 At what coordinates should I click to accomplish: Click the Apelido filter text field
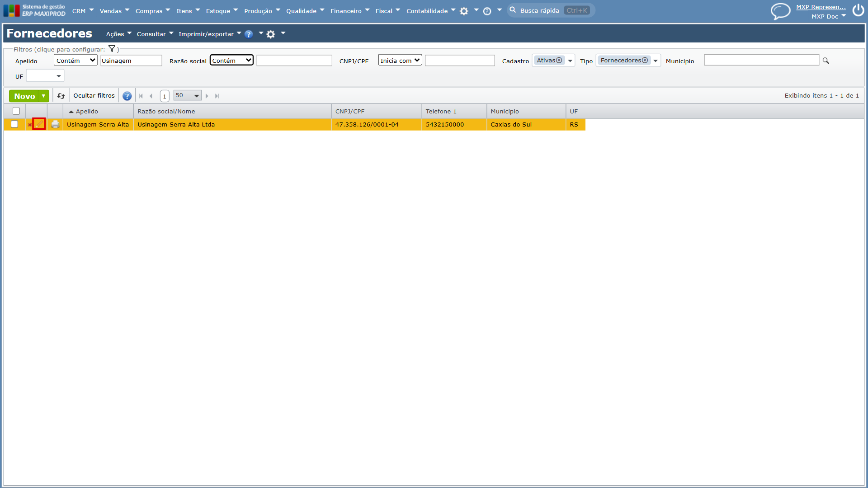[131, 61]
